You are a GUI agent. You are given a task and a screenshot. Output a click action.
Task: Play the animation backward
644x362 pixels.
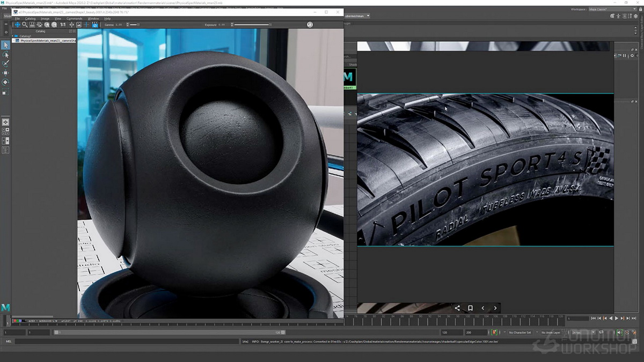611,319
